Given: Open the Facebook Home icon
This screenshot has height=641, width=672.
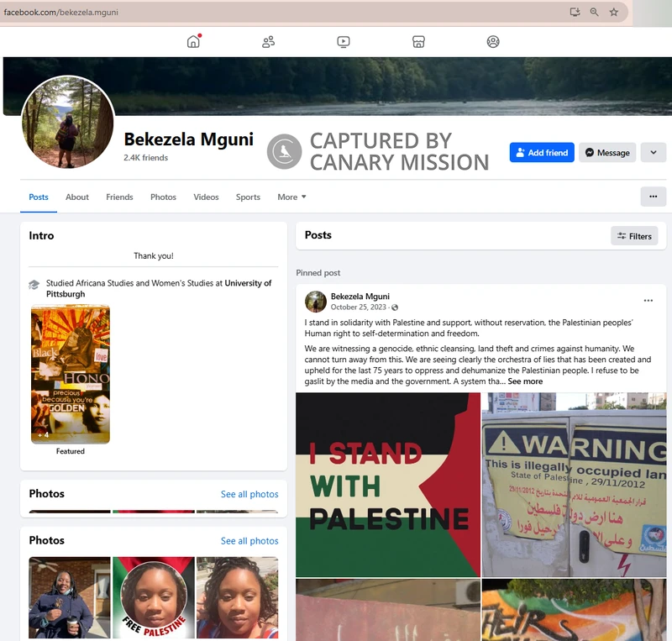Looking at the screenshot, I should point(193,42).
